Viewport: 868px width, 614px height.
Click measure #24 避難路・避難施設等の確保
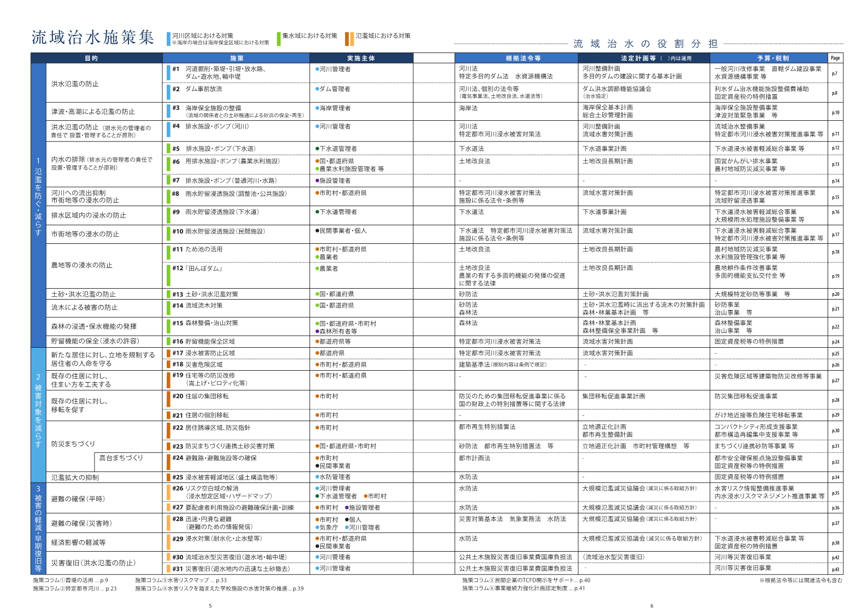pyautogui.click(x=214, y=458)
